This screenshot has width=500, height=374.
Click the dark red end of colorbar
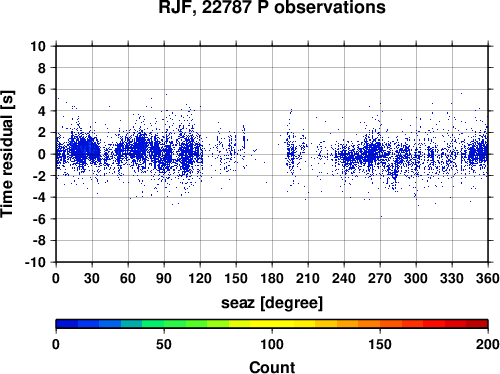click(x=477, y=324)
